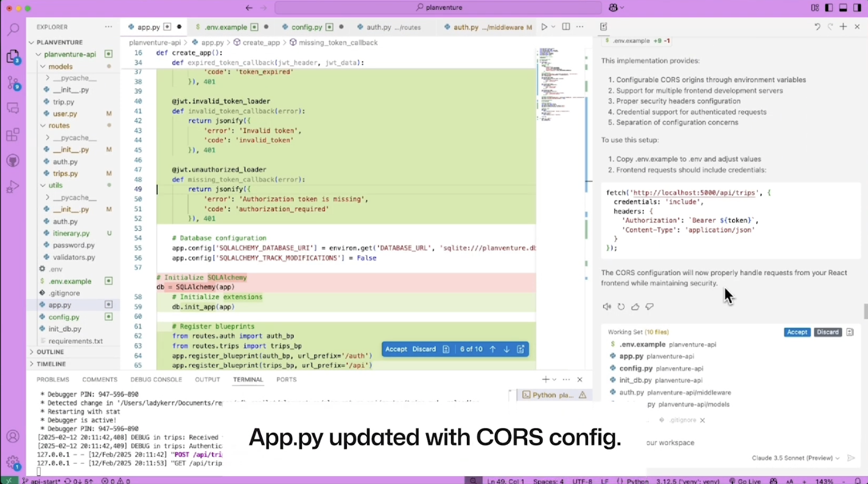Image resolution: width=868 pixels, height=484 pixels.
Task: Open the Extensions view
Action: pos(13,135)
